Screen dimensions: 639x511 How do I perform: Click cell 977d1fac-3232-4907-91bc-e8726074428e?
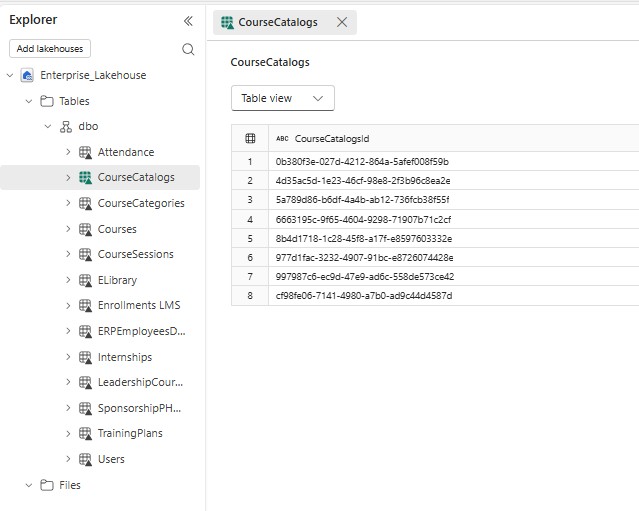click(364, 258)
